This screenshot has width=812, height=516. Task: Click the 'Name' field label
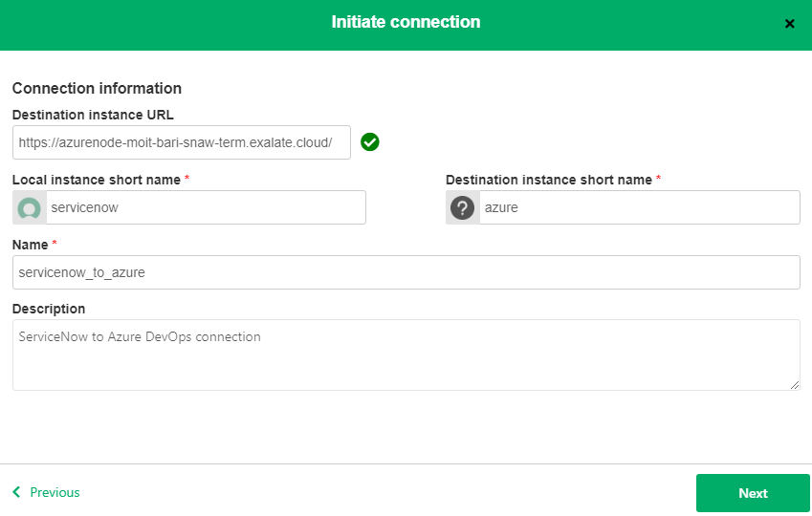[x=31, y=245]
